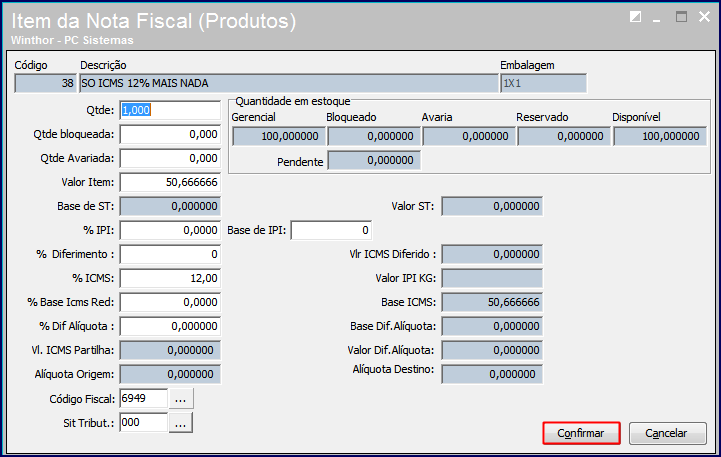The width and height of the screenshot is (721, 457).
Task: Focus the % Diferimento field
Action: pos(170,254)
